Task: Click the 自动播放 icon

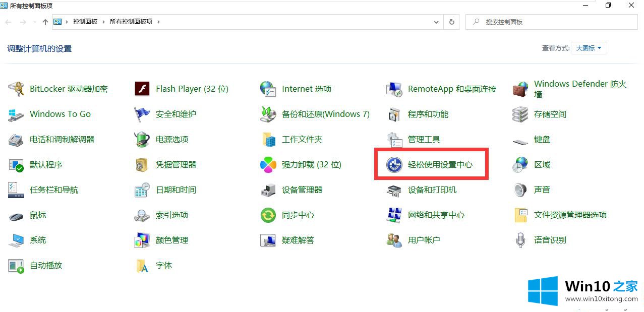Action: (16, 266)
